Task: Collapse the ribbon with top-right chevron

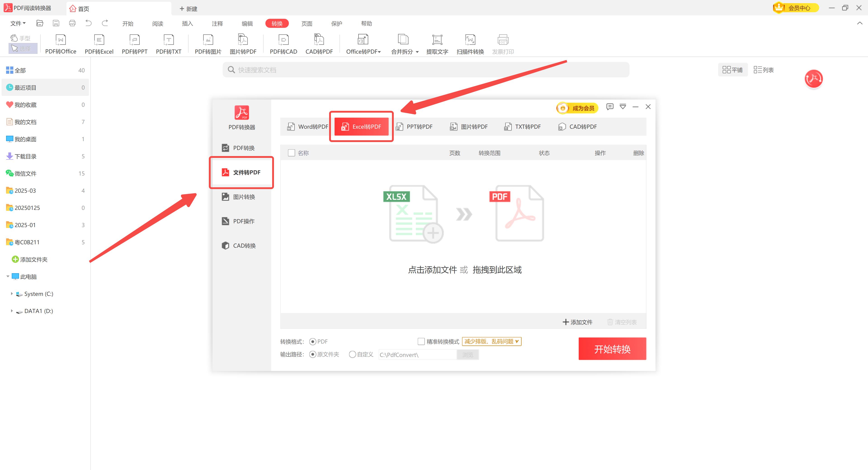Action: (860, 23)
